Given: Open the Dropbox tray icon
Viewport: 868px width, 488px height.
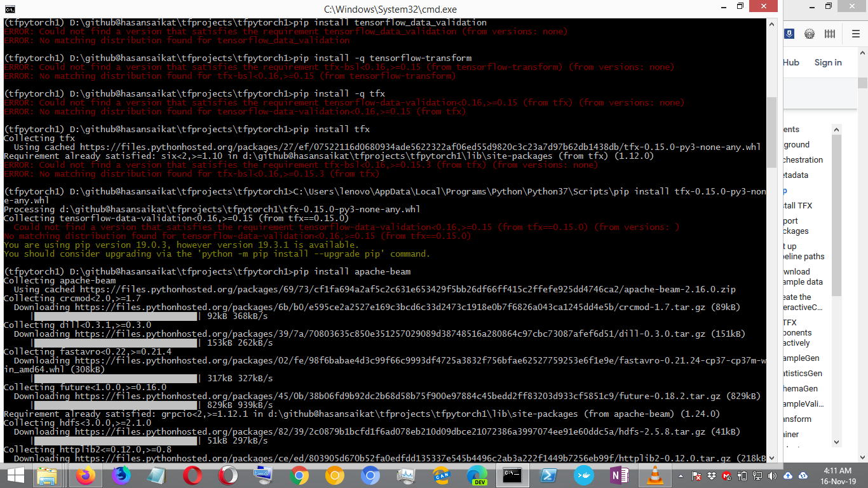Looking at the screenshot, I should tap(712, 476).
